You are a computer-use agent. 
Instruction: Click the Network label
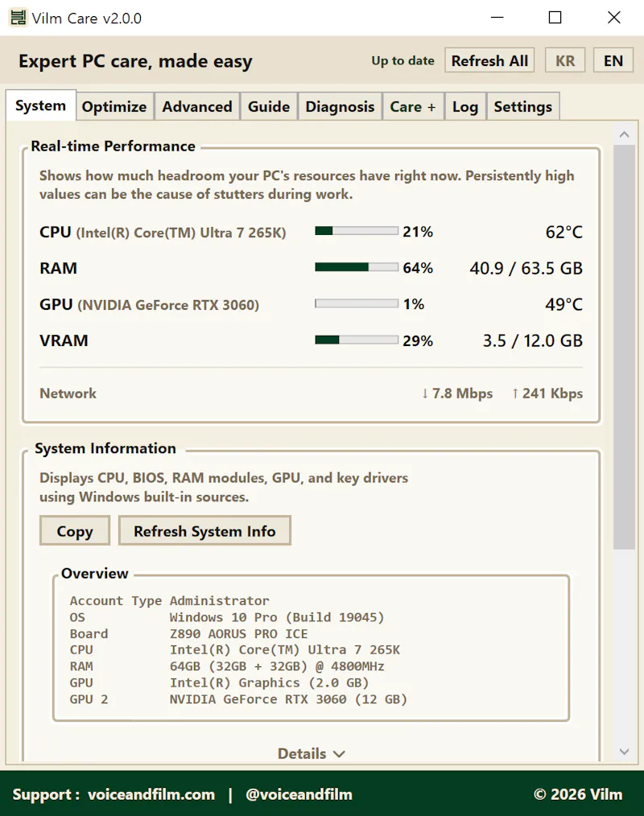tap(68, 394)
